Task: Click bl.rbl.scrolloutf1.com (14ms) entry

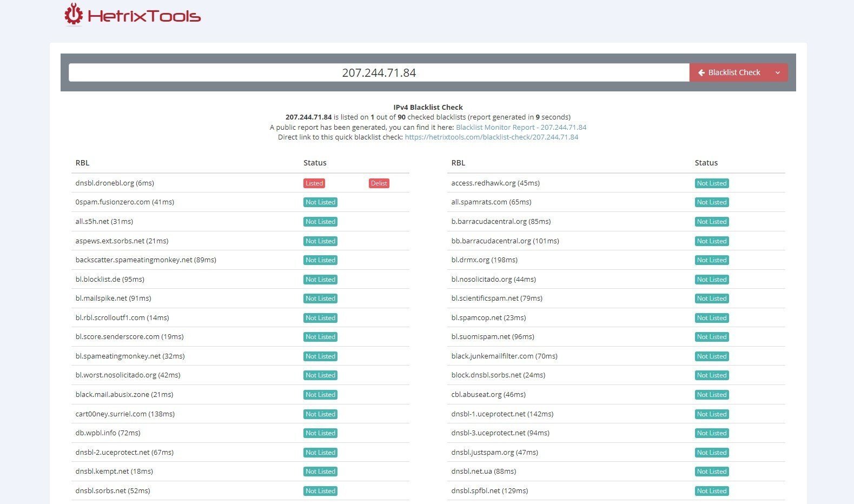Action: [x=122, y=317]
